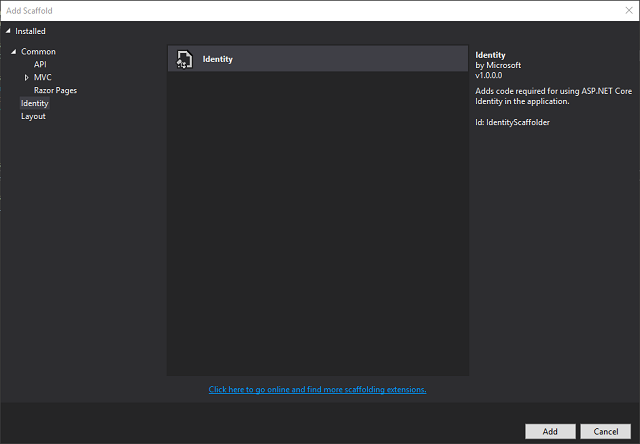640x444 pixels.
Task: Choose the API category
Action: pyautogui.click(x=40, y=64)
